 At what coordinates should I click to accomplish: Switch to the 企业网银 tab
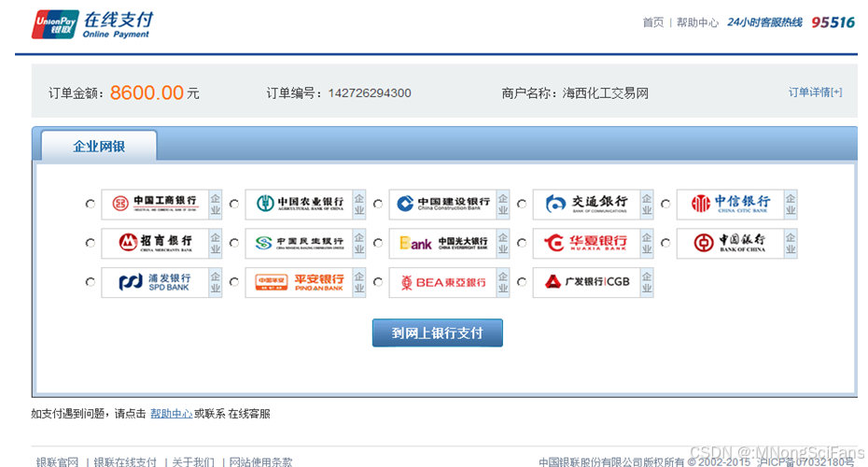(99, 147)
